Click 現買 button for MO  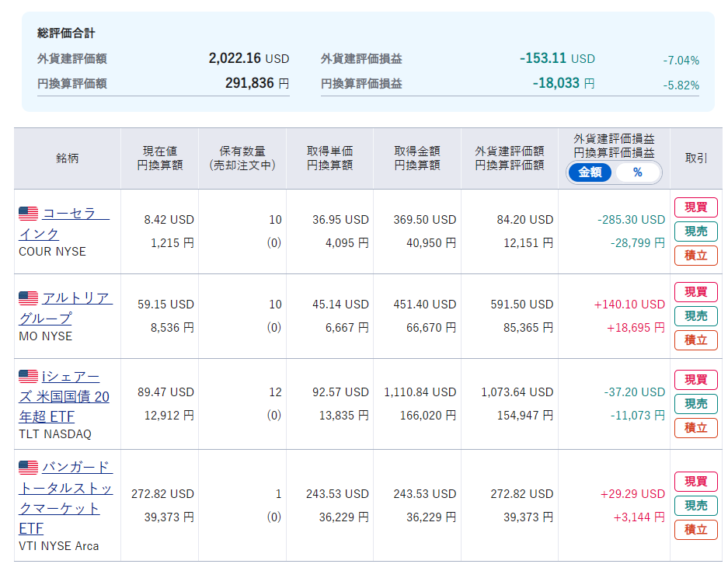[696, 292]
